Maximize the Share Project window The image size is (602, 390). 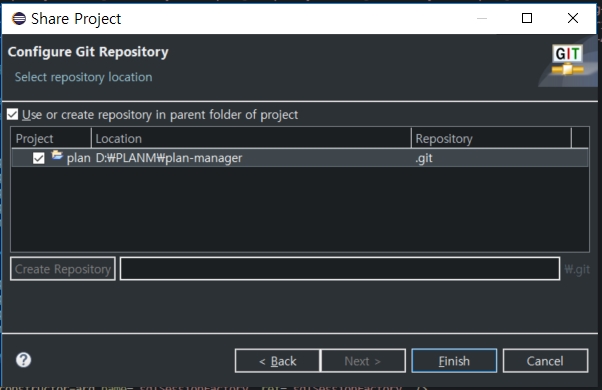point(527,18)
